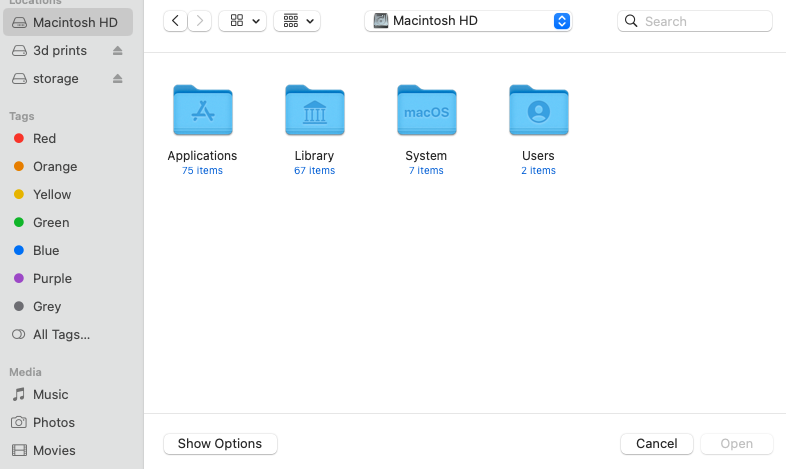Cancel the open dialog
This screenshot has width=786, height=469.
click(657, 444)
